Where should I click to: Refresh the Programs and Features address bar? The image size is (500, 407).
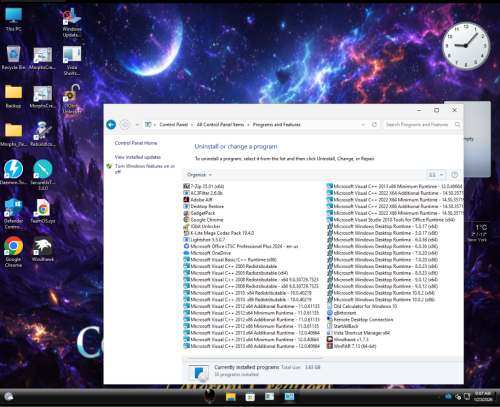click(x=374, y=125)
